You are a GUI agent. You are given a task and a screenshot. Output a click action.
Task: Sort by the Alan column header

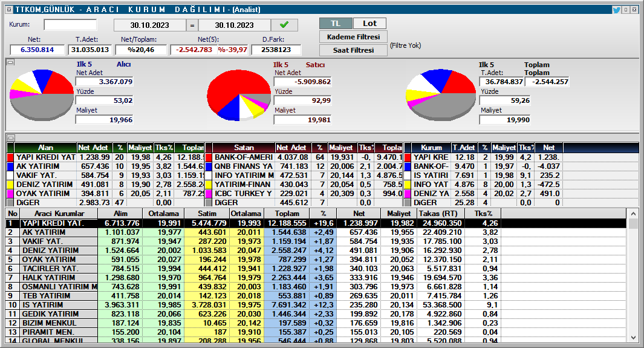click(45, 148)
